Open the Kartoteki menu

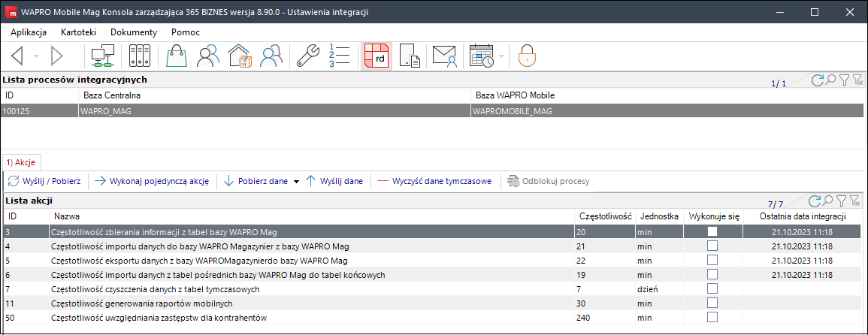point(79,32)
